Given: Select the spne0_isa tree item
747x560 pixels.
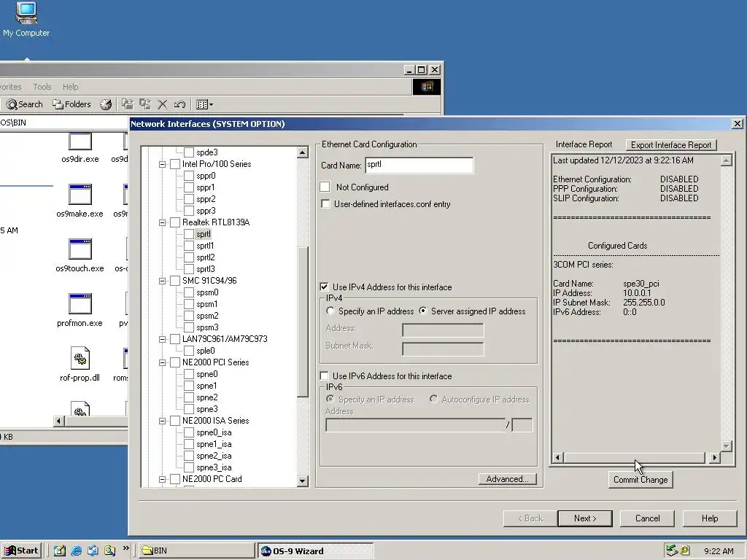Looking at the screenshot, I should click(x=214, y=432).
